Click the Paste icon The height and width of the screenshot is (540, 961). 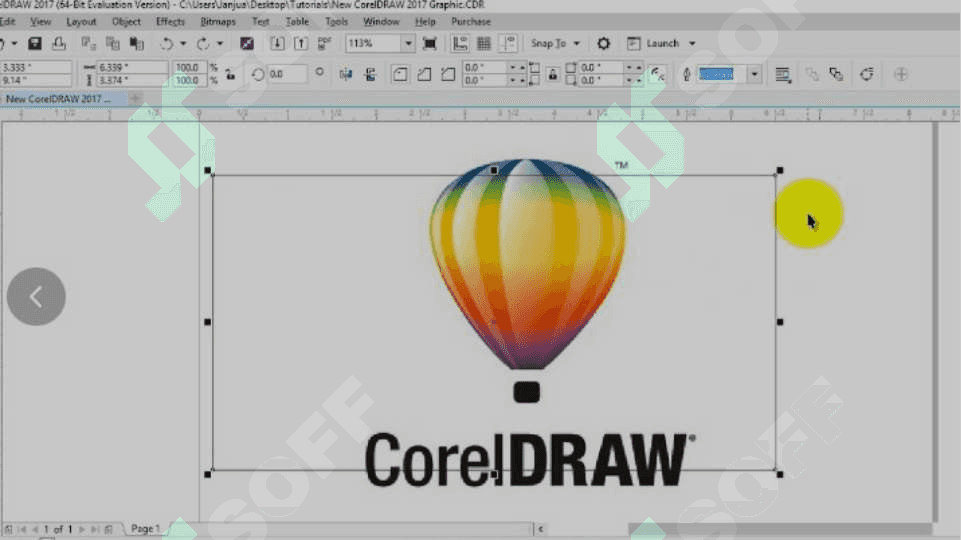(x=136, y=44)
